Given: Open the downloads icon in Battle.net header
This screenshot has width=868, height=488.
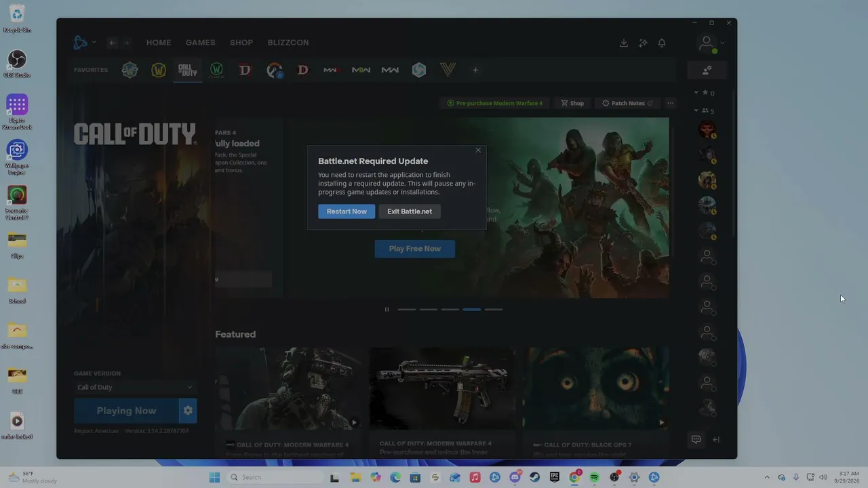Looking at the screenshot, I should tap(624, 43).
